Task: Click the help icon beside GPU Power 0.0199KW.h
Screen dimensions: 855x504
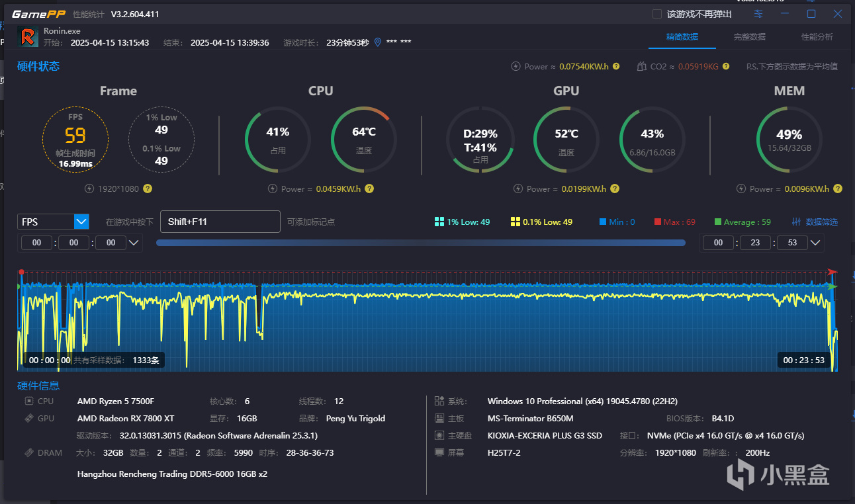Action: click(615, 189)
